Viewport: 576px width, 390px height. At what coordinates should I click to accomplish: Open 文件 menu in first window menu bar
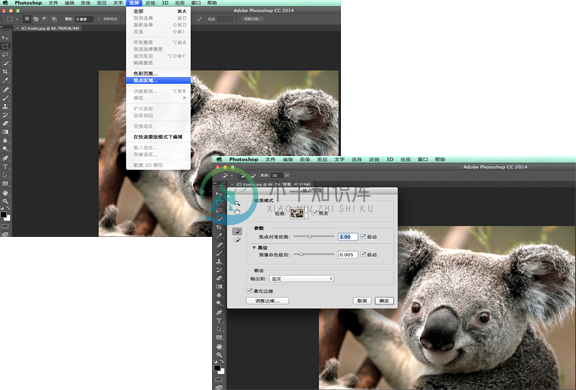(x=53, y=3)
